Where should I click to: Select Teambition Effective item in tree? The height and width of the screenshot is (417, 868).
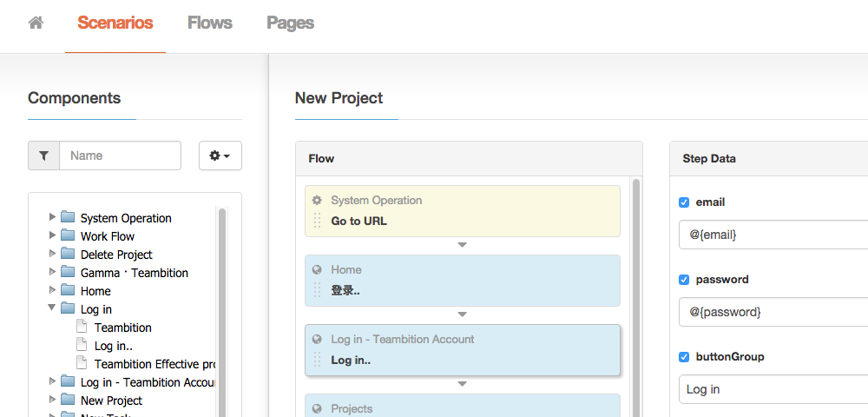click(155, 364)
